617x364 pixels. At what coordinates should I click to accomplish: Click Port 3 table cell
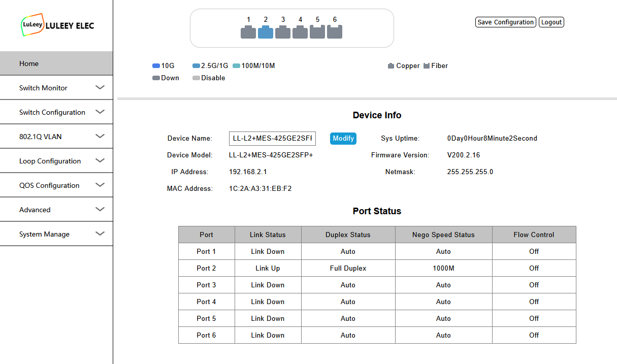pyautogui.click(x=207, y=285)
